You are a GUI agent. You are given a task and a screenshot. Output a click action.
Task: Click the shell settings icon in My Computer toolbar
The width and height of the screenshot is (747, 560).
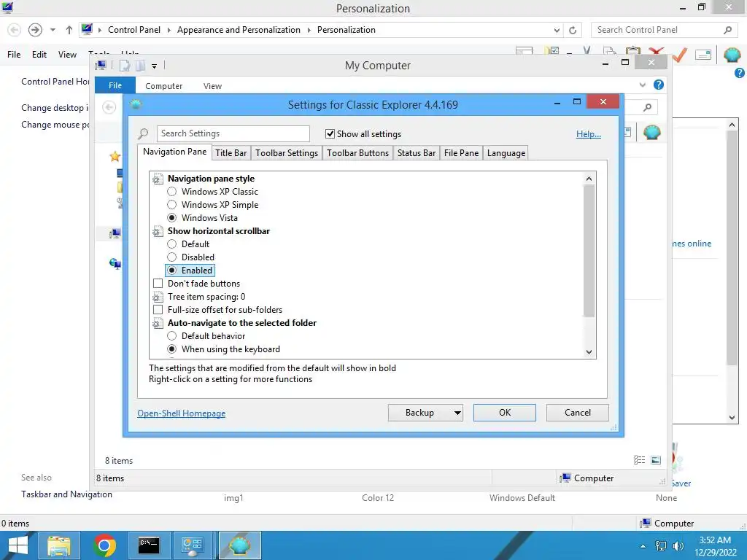click(x=651, y=132)
